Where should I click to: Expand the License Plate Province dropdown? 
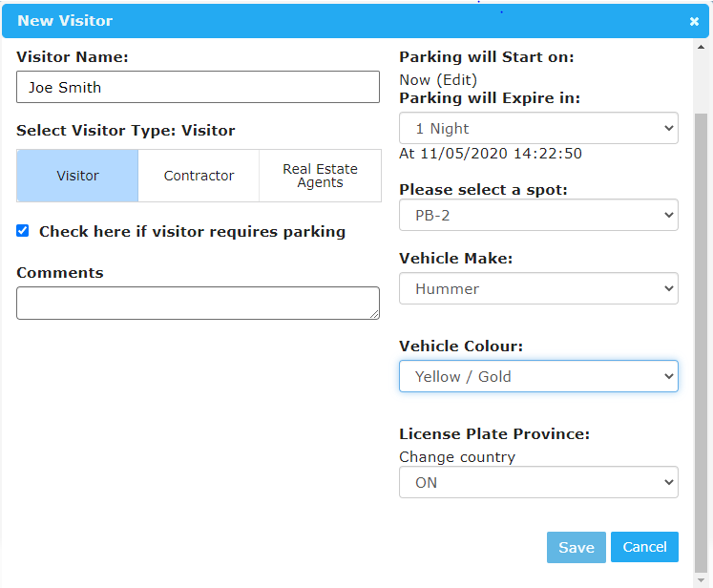coord(538,482)
